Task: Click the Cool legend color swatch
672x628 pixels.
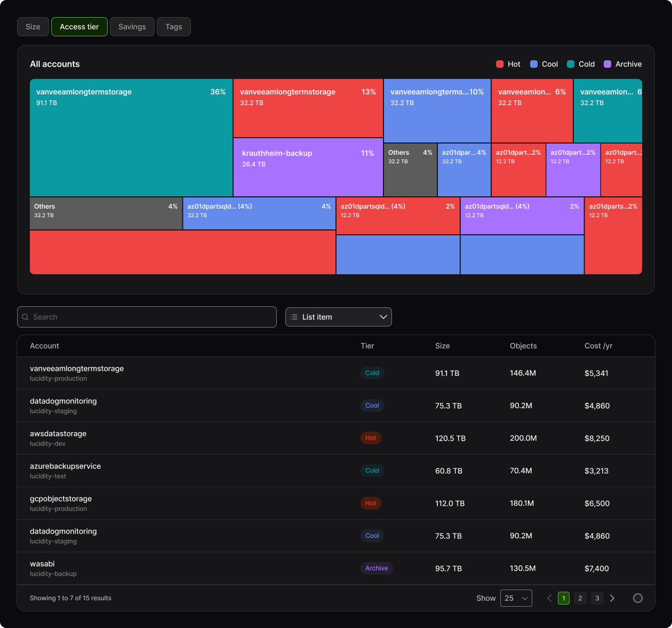Action: pos(534,64)
